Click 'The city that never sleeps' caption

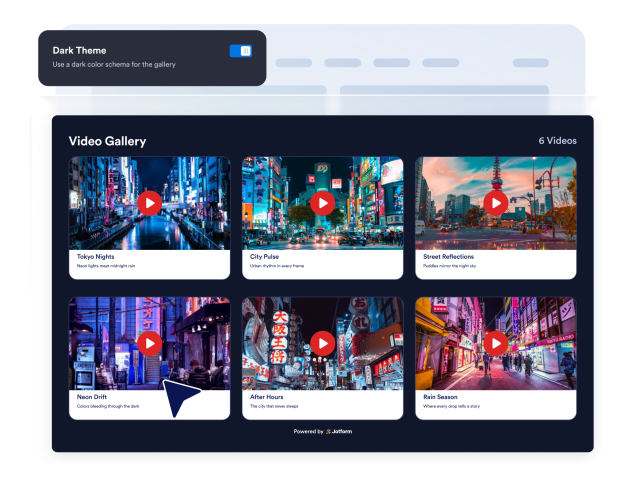[274, 406]
